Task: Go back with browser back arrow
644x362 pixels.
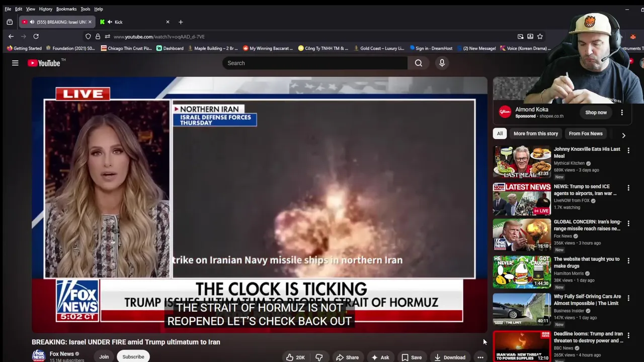Action: pos(11,36)
